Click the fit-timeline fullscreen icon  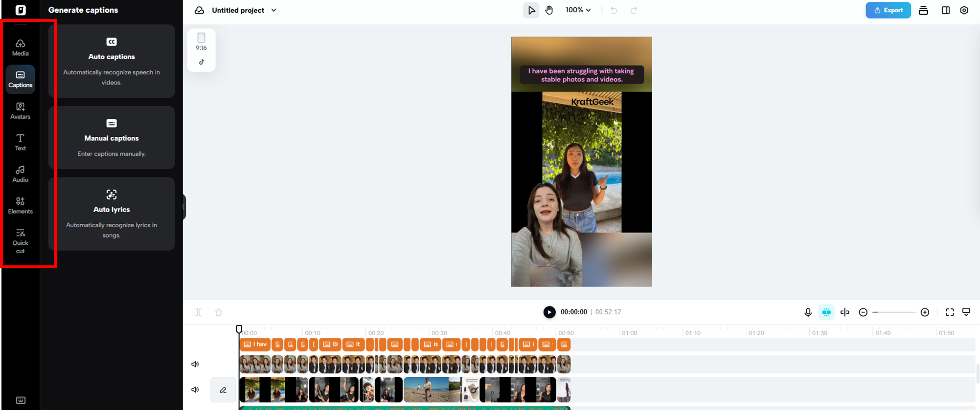(x=950, y=312)
